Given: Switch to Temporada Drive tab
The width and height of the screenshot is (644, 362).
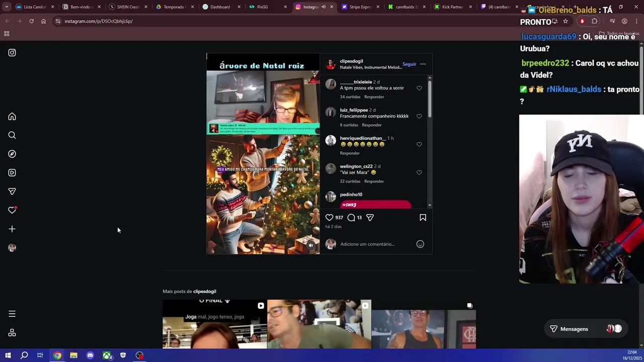Looking at the screenshot, I should 174,7.
